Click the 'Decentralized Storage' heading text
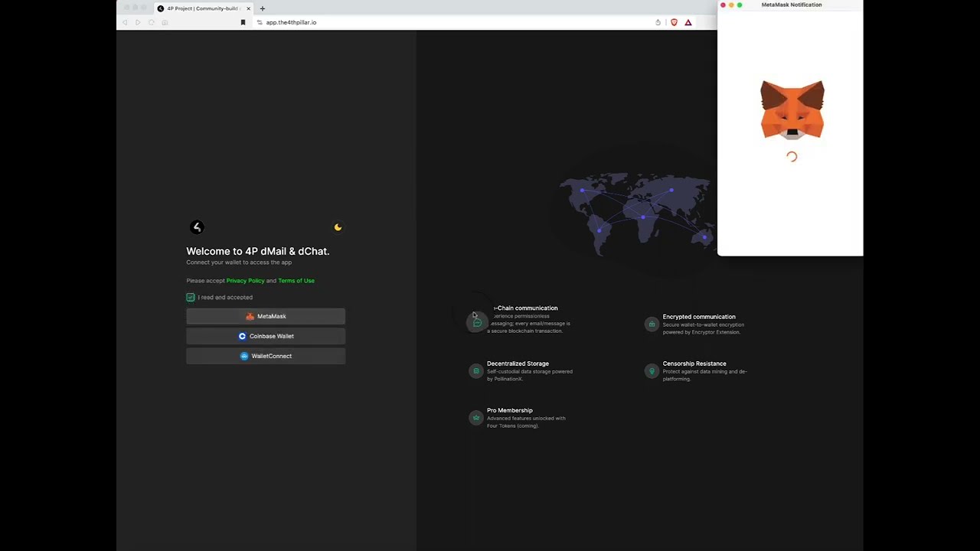980x551 pixels. point(518,364)
